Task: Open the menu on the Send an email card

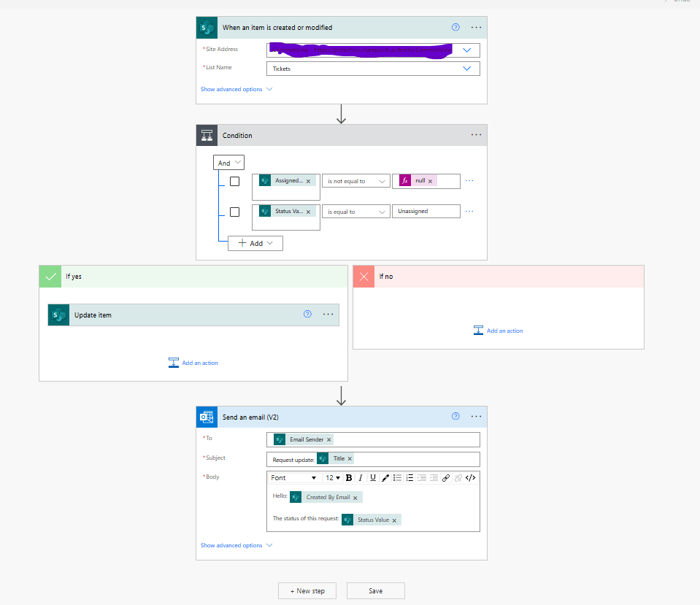Action: click(476, 416)
